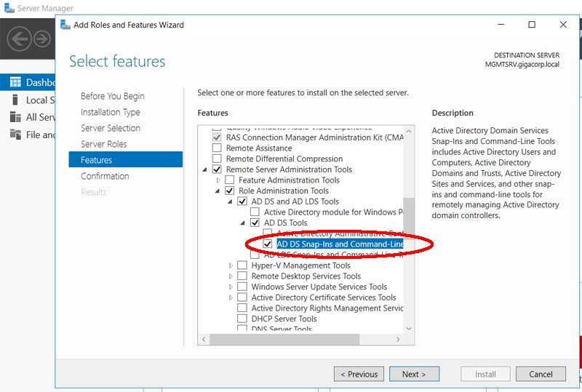Enable the Remote Differential Compression checkbox
The width and height of the screenshot is (582, 392).
click(x=217, y=159)
